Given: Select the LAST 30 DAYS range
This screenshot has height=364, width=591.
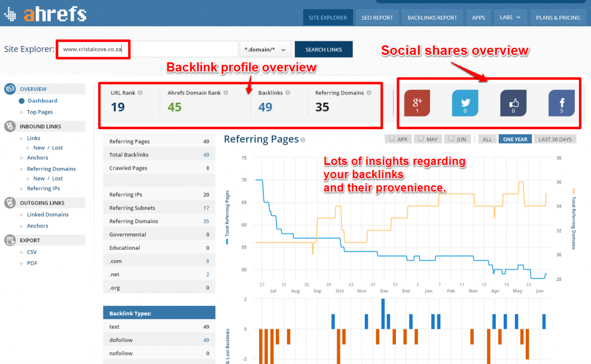Looking at the screenshot, I should 555,139.
